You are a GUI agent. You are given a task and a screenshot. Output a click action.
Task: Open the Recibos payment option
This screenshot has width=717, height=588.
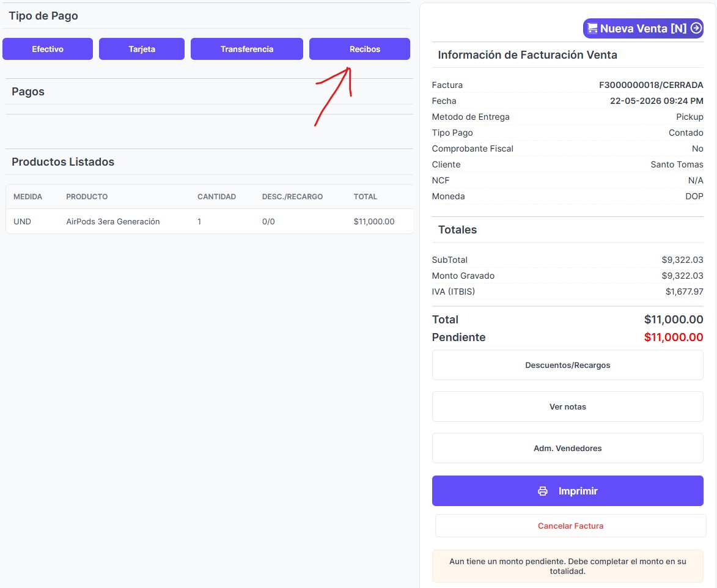point(359,49)
